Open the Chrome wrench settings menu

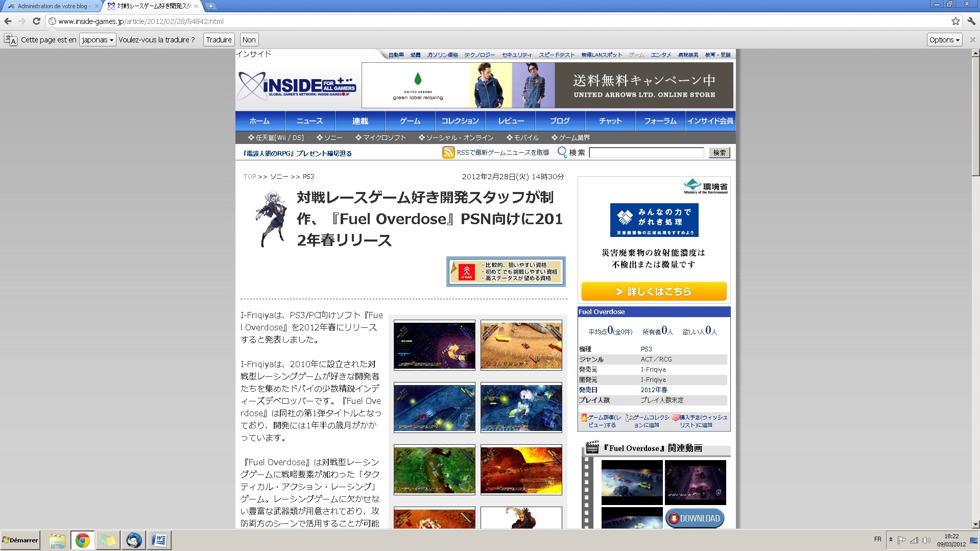pyautogui.click(x=971, y=21)
